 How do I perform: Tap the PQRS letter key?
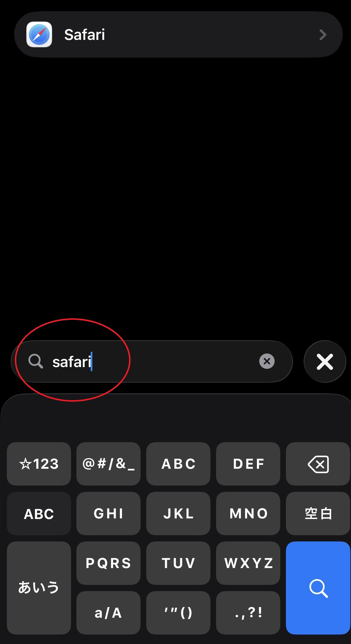108,563
